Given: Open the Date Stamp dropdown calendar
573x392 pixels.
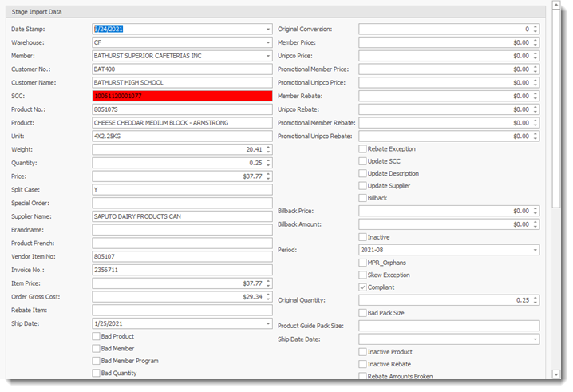Looking at the screenshot, I should point(268,29).
